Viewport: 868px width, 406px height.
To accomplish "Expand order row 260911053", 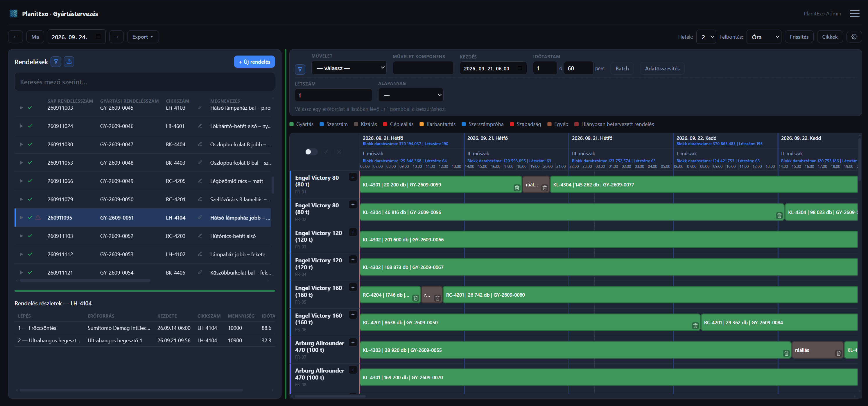I will (21, 163).
